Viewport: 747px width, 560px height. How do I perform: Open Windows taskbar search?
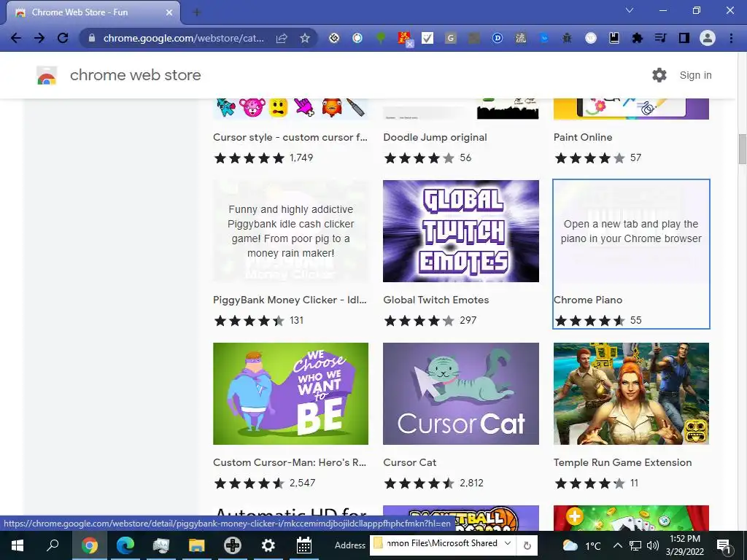point(53,545)
